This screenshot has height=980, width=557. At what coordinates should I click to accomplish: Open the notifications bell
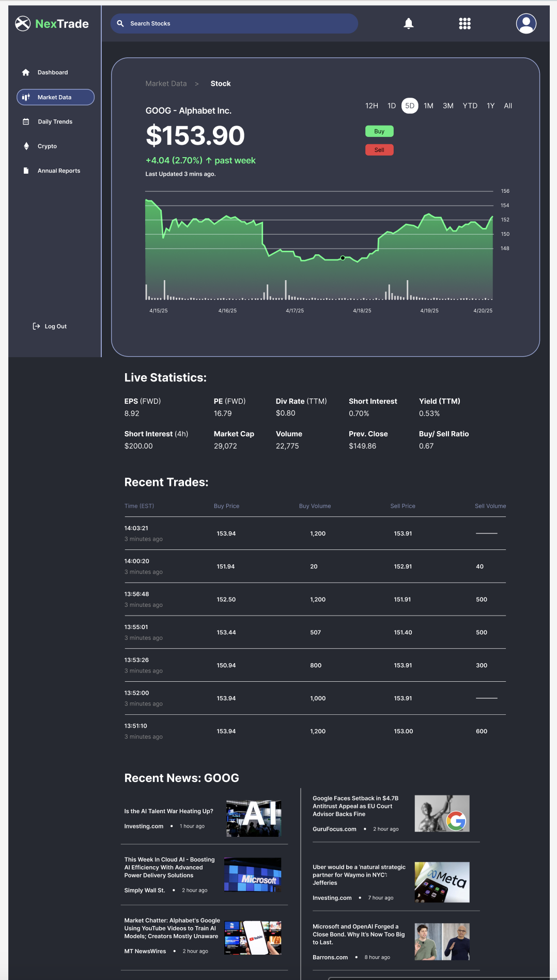(409, 24)
